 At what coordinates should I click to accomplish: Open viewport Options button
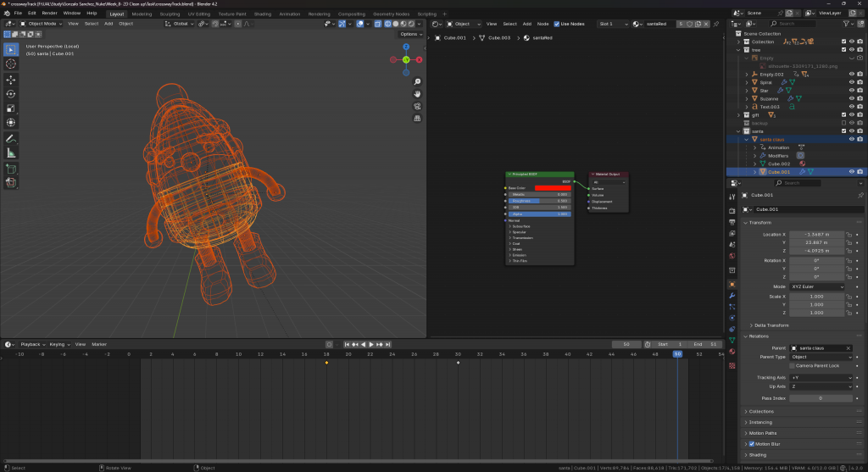[x=411, y=34]
